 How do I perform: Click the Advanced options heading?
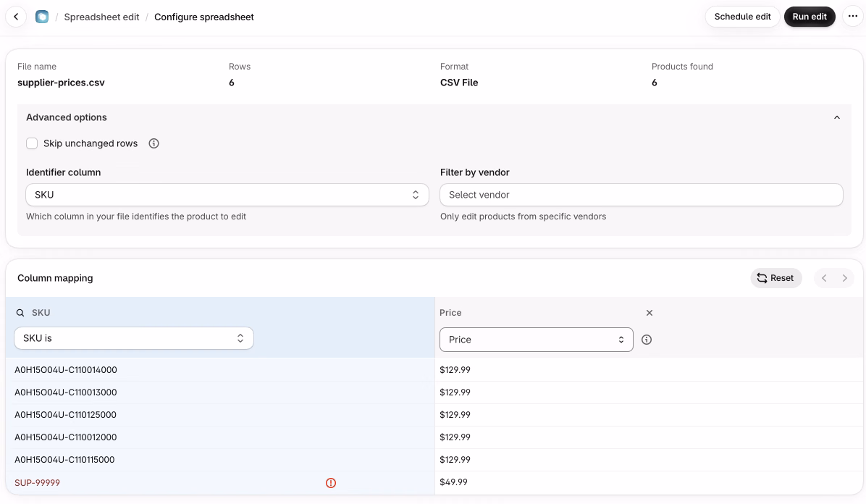[x=67, y=118]
